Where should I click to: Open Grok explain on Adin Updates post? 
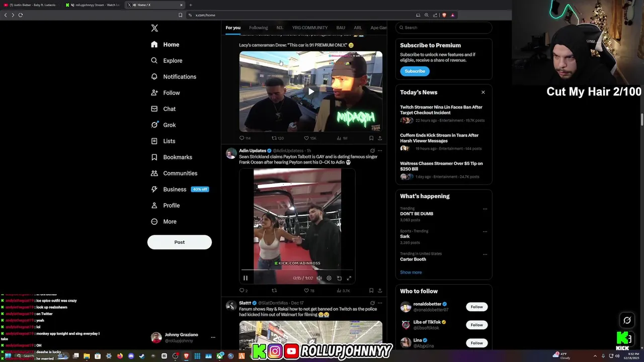tap(372, 151)
